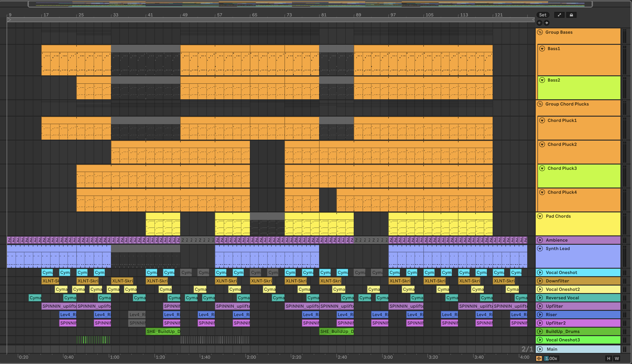Jump to the next locator arrow

pos(546,23)
